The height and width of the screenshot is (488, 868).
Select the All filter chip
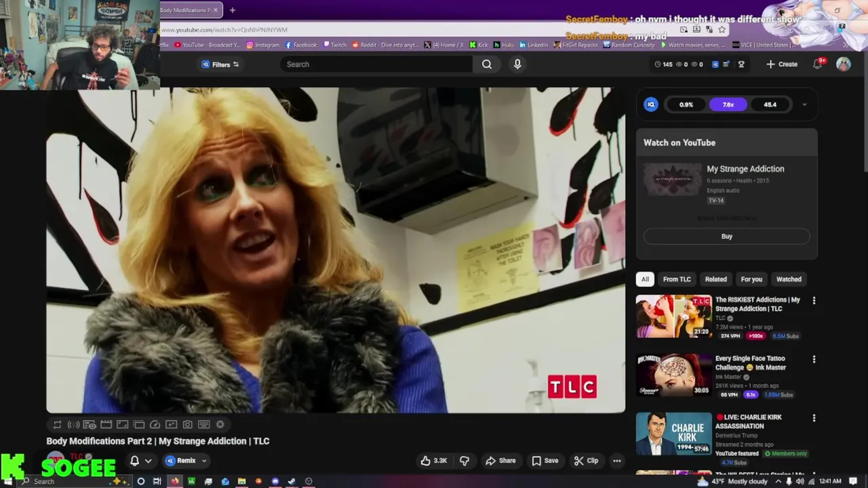tap(645, 279)
